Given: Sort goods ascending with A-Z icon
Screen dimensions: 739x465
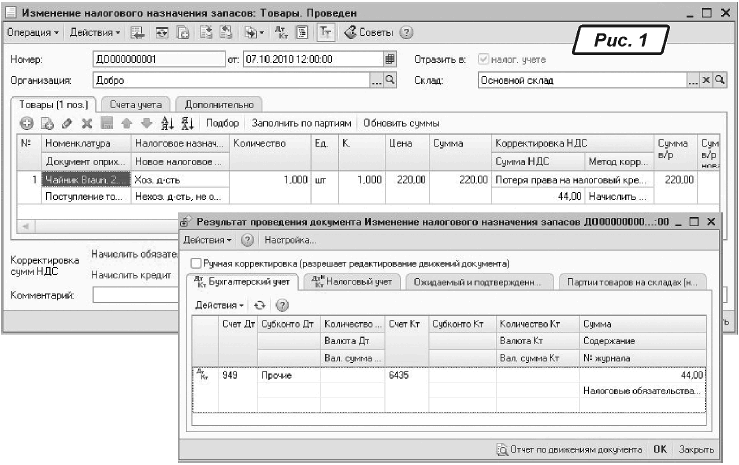Looking at the screenshot, I should click(x=167, y=123).
